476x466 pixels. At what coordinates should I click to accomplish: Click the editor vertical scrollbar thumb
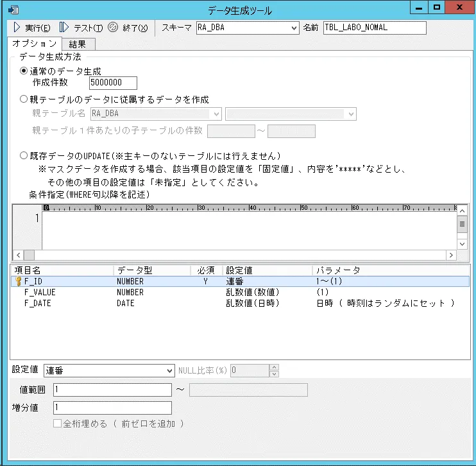point(462,224)
